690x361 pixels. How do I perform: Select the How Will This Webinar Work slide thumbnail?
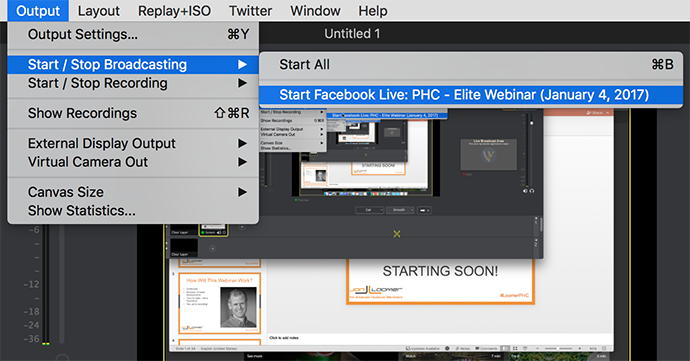point(220,303)
